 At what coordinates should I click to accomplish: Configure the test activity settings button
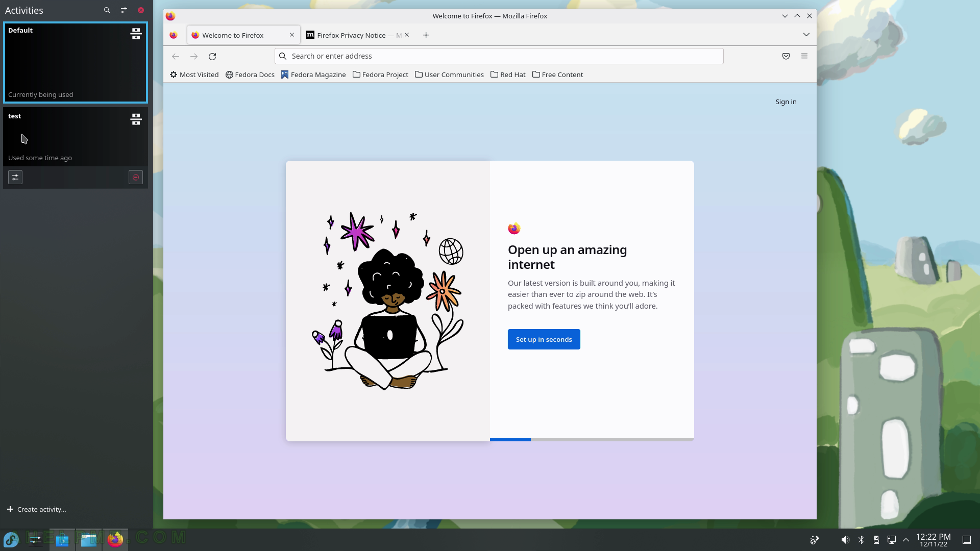(x=15, y=177)
